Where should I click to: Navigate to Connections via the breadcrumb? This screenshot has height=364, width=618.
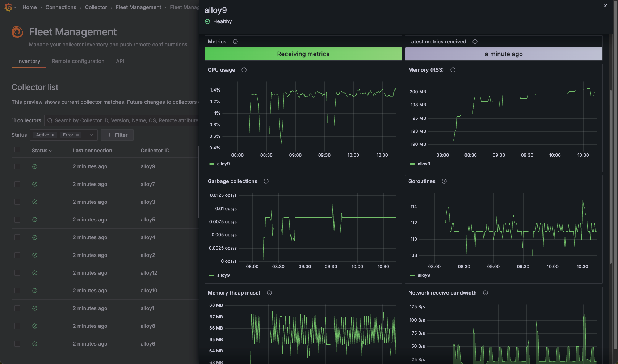61,7
